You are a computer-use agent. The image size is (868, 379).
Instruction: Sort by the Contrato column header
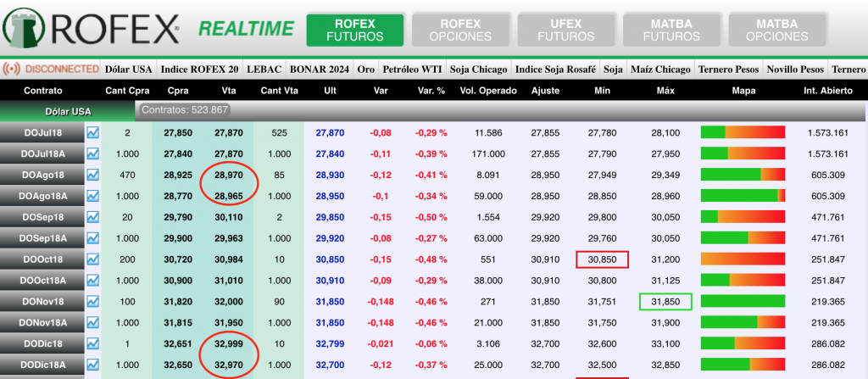coord(43,91)
